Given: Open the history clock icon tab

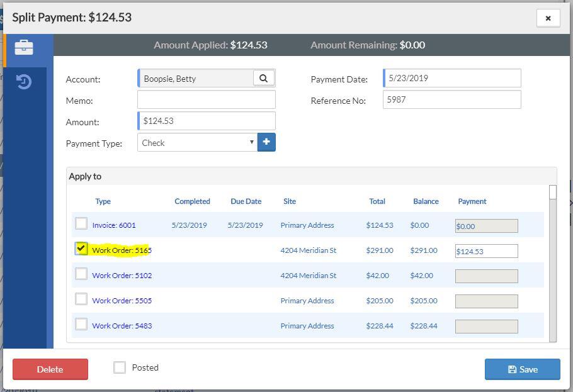Looking at the screenshot, I should click(x=24, y=82).
